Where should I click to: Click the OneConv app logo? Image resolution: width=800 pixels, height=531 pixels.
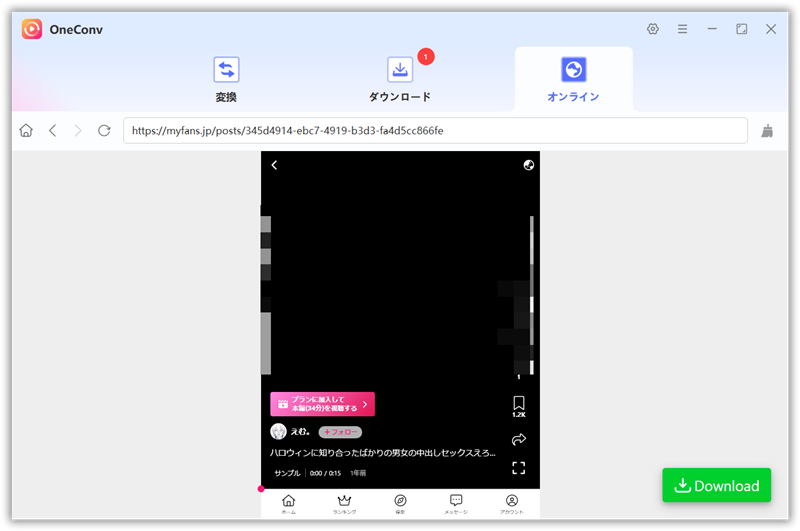(32, 29)
